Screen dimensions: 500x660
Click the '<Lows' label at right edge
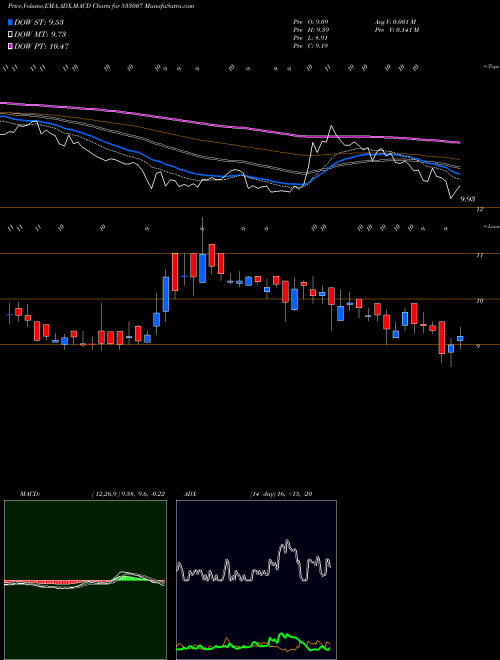click(x=491, y=226)
